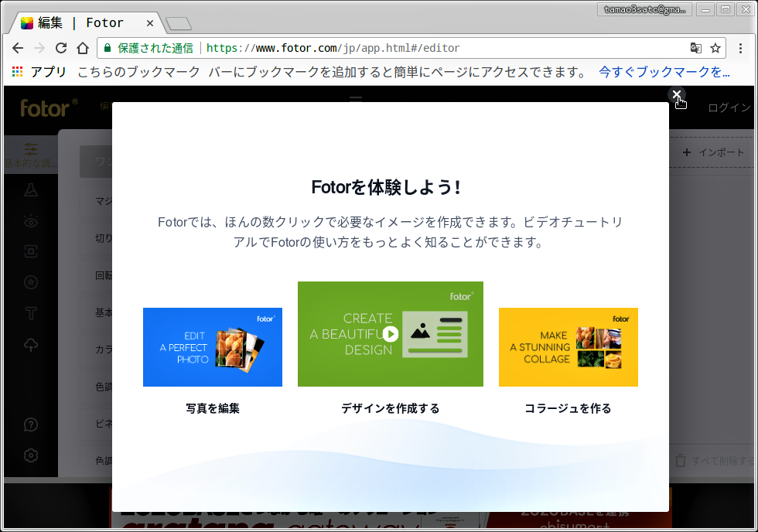Open the cloud upload icon in sidebar

[x=31, y=345]
